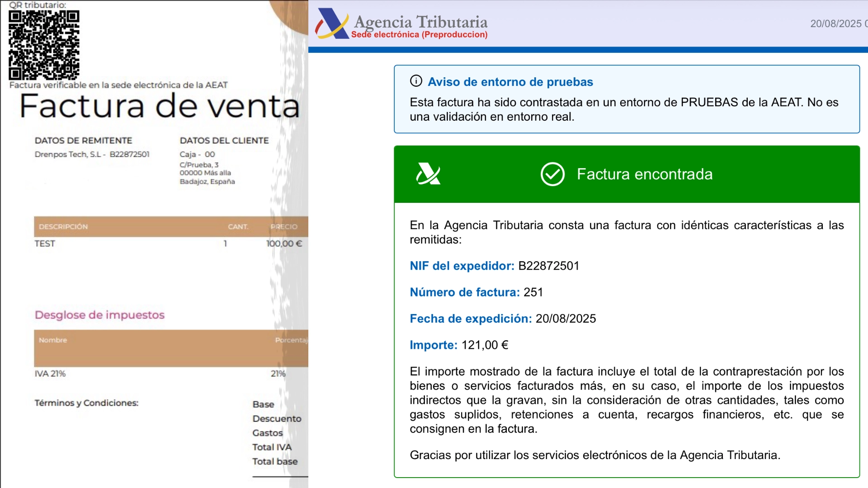The image size is (868, 488).
Task: Select TEST item description cell
Action: tap(45, 244)
